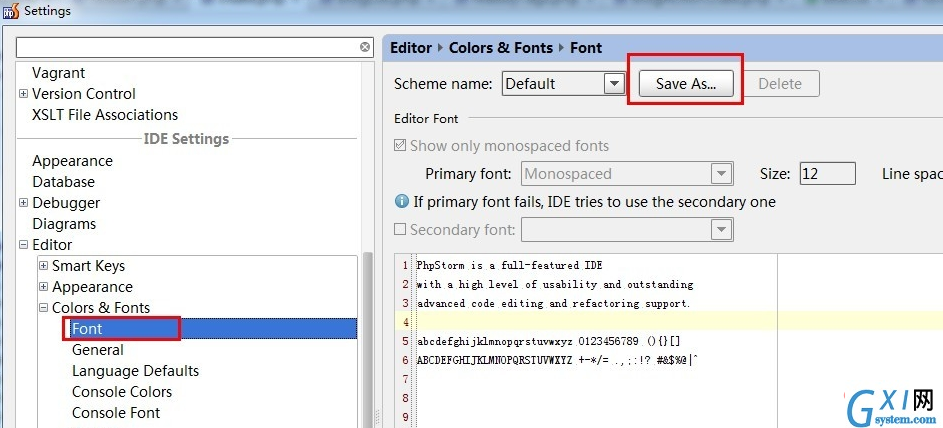Click the font Size field
This screenshot has width=943, height=428.
[x=828, y=174]
